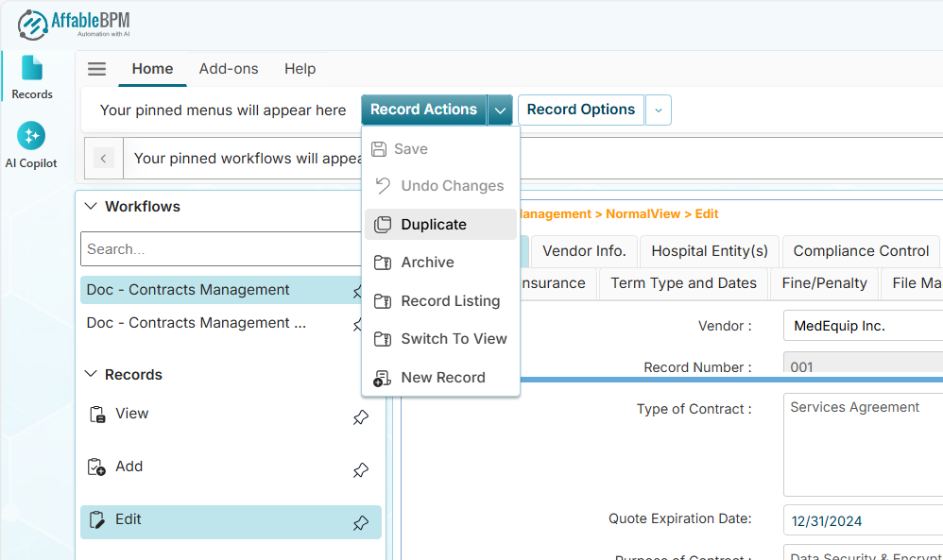
Task: Switch to the Add-ons tab
Action: pyautogui.click(x=229, y=69)
